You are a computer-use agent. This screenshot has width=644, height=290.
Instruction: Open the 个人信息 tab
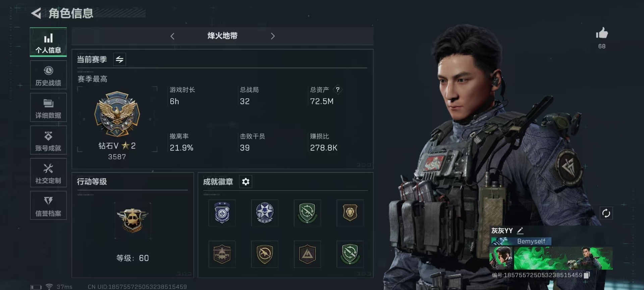pos(48,42)
